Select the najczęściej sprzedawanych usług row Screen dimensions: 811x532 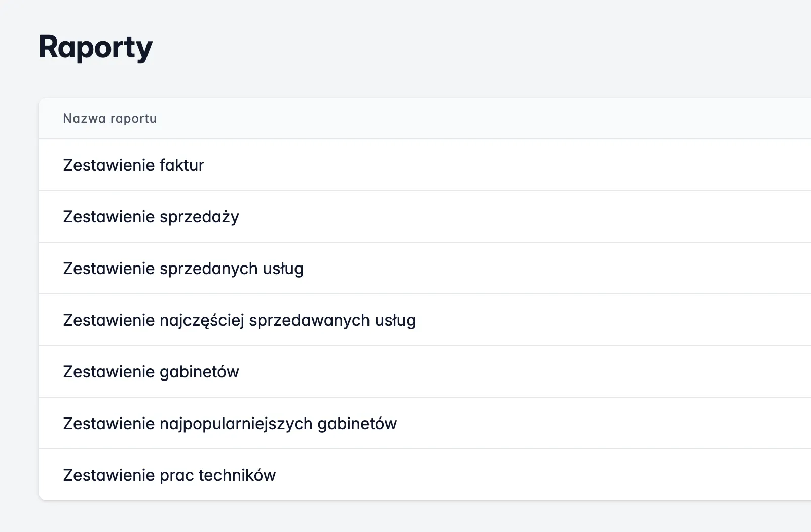[239, 320]
